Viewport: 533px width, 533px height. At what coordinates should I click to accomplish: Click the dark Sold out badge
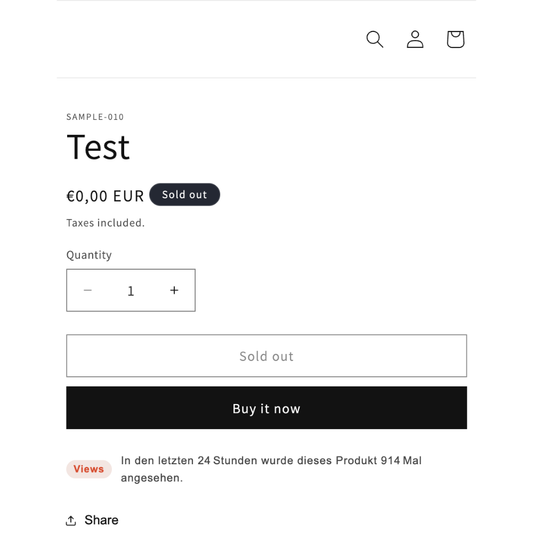[185, 194]
